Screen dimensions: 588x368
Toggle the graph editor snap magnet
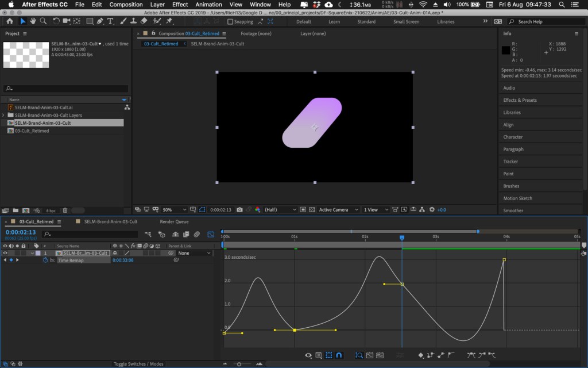(339, 355)
